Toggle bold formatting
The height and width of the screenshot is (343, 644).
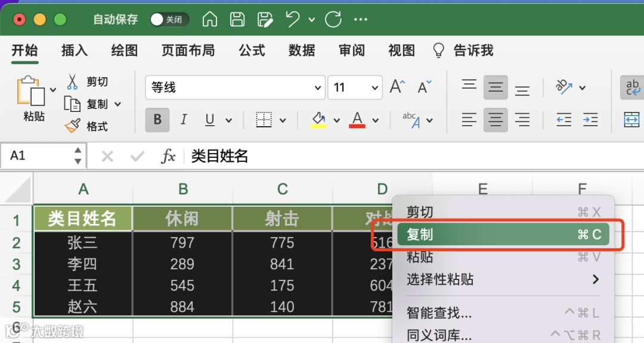tap(157, 120)
